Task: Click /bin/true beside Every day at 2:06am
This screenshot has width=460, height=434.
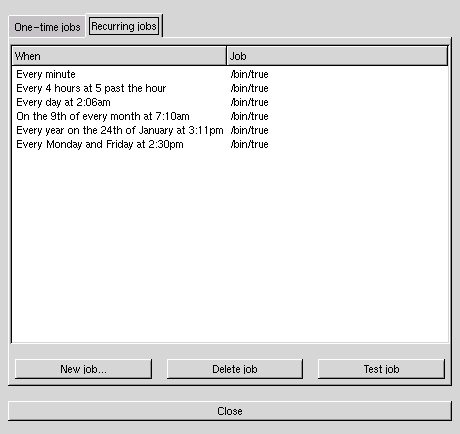Action: pos(249,102)
